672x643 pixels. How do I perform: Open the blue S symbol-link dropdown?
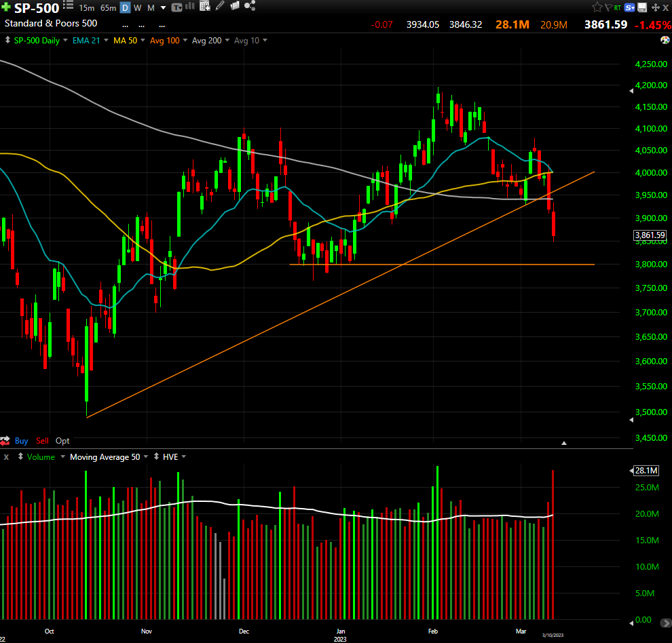[629, 7]
